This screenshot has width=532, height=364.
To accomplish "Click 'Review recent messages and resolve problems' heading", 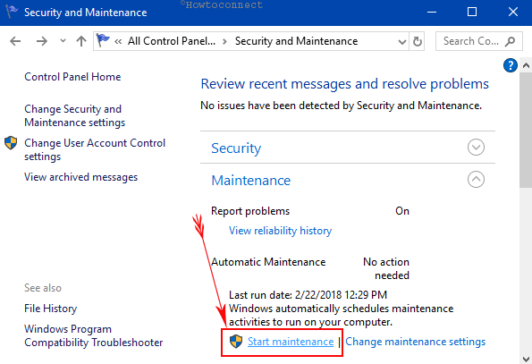I will click(345, 84).
